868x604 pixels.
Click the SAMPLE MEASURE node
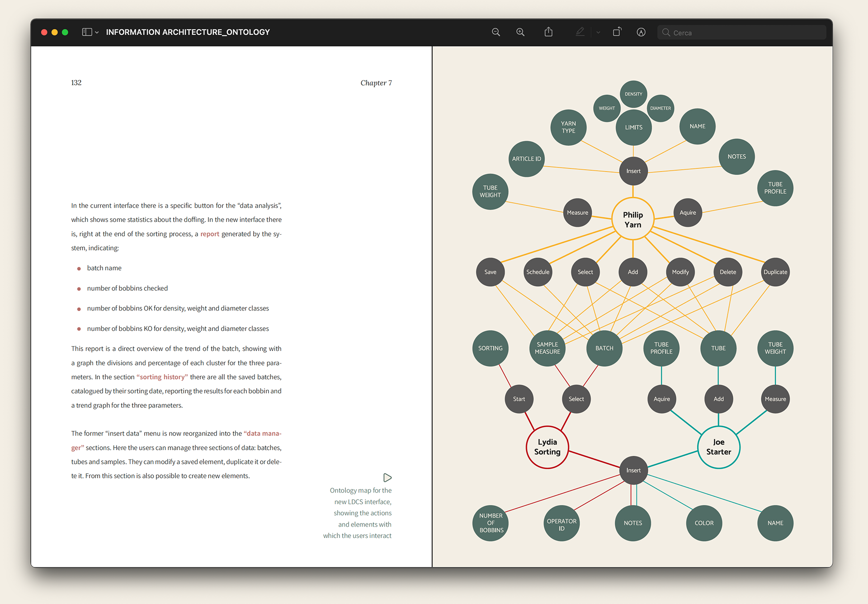(547, 348)
